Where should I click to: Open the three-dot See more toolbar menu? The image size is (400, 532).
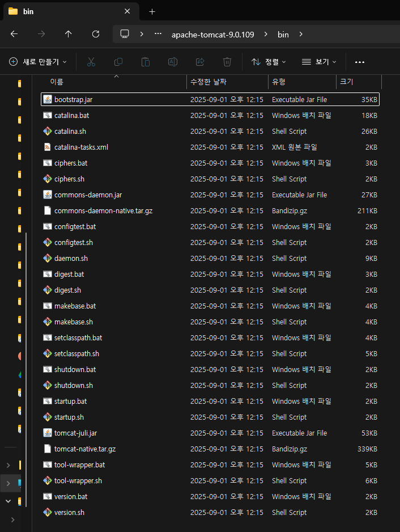(360, 62)
